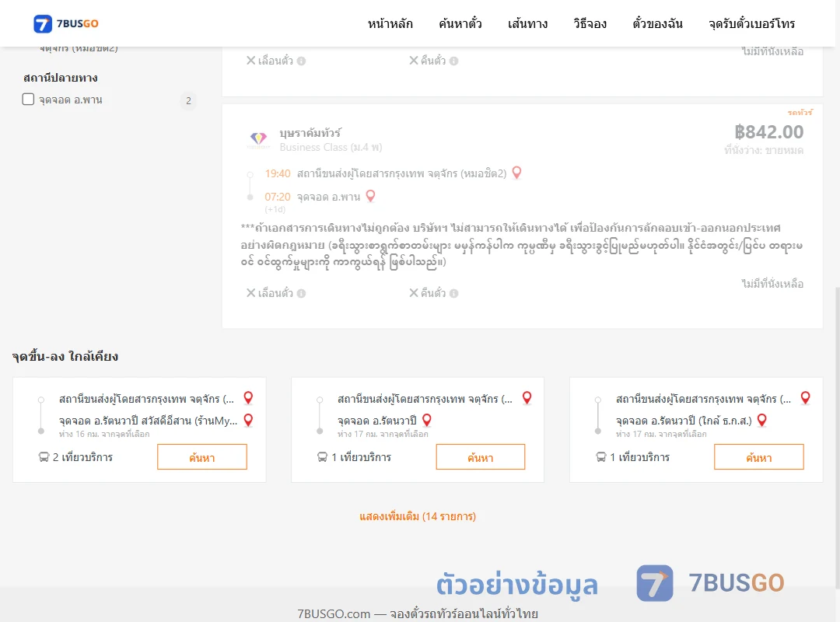
Task: Click bus icon in ใกล้ ธ.ก.ส. card
Action: click(x=601, y=457)
